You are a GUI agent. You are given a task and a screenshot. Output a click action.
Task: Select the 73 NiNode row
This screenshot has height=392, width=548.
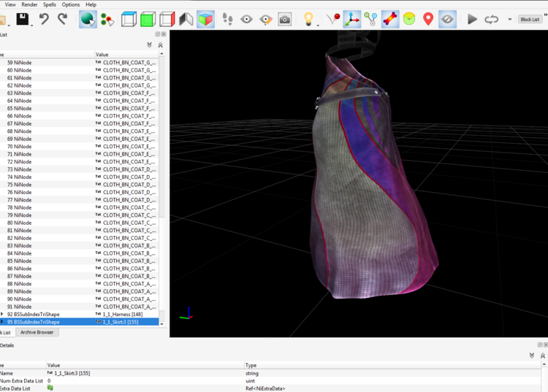80,169
